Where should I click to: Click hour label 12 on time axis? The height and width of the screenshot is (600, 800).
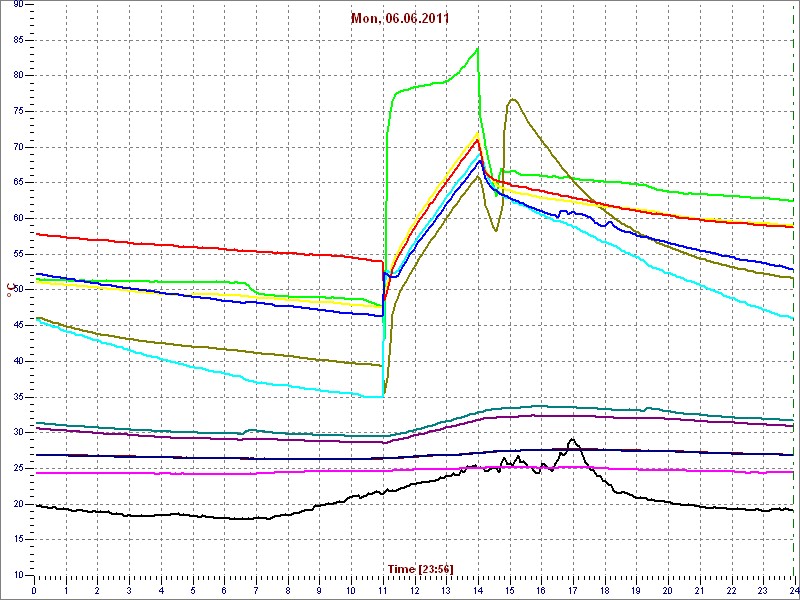[x=414, y=589]
